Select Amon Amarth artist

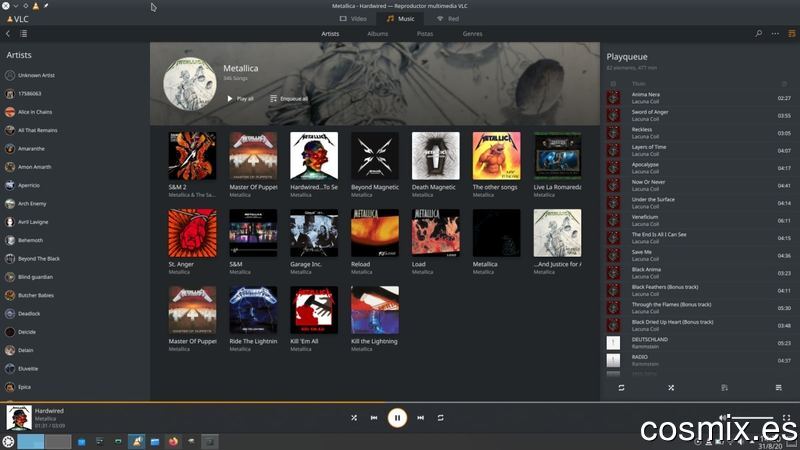[74, 167]
